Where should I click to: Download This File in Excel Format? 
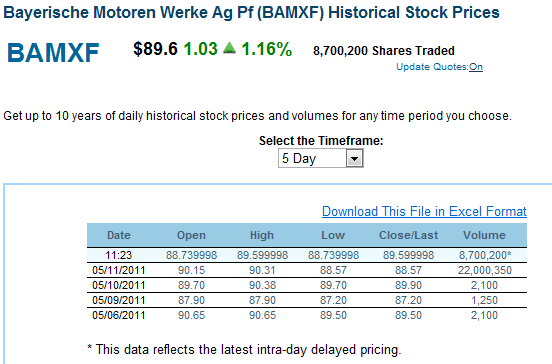(x=424, y=211)
